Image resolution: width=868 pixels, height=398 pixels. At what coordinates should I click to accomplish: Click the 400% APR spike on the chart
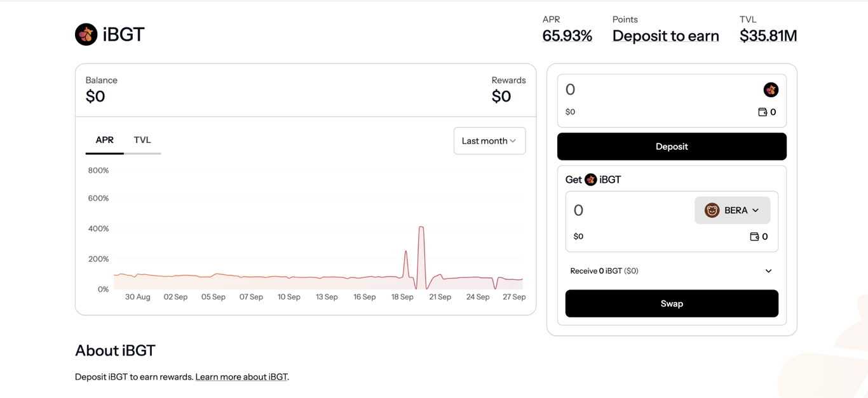click(421, 228)
